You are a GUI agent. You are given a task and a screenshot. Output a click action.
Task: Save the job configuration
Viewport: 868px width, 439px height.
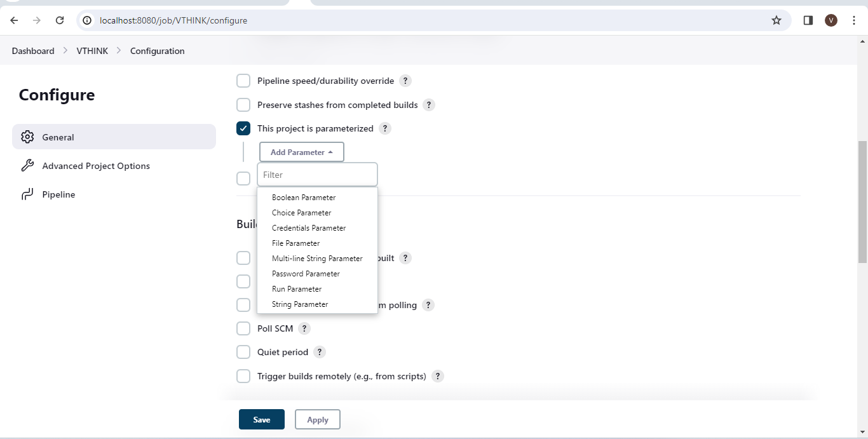262,419
